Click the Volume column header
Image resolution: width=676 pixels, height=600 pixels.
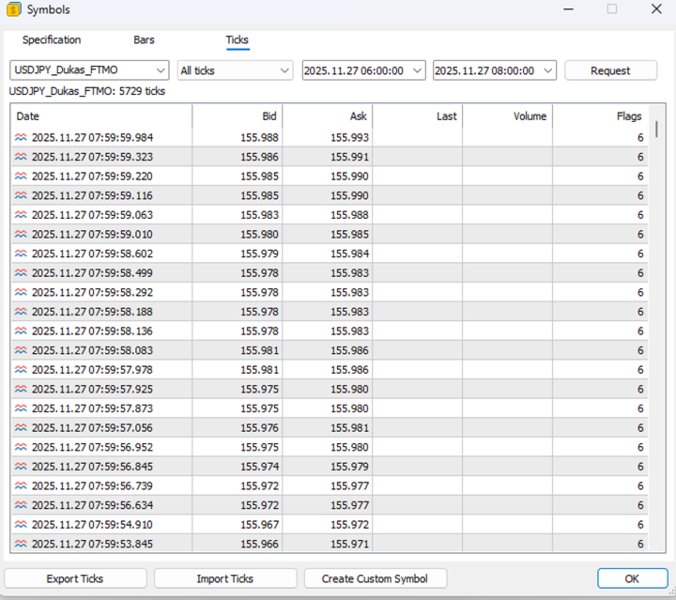(x=507, y=116)
